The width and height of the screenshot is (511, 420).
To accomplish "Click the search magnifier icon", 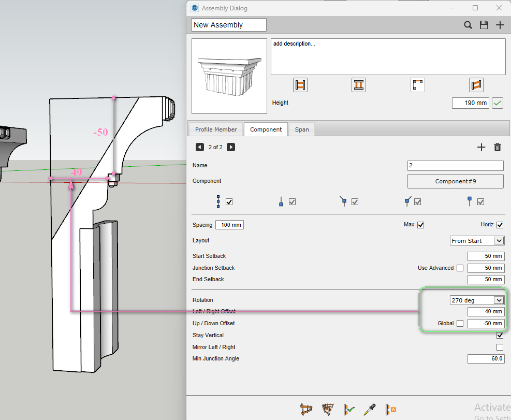I will (x=468, y=25).
